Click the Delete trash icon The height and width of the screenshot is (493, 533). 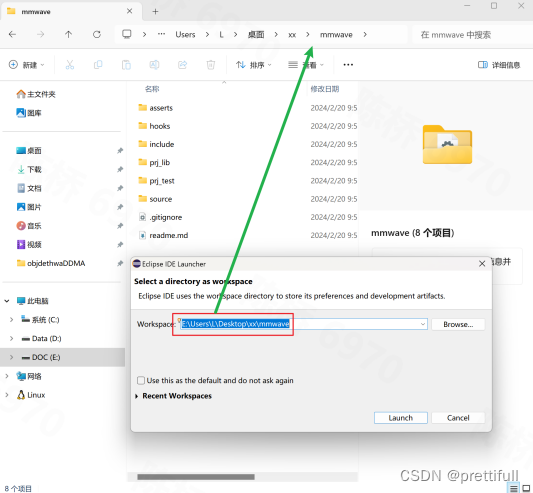(x=211, y=65)
